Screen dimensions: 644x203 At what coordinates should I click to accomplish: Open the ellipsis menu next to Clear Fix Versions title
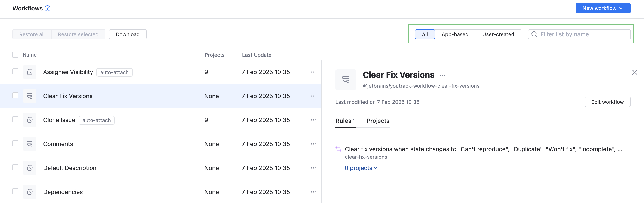(x=443, y=75)
